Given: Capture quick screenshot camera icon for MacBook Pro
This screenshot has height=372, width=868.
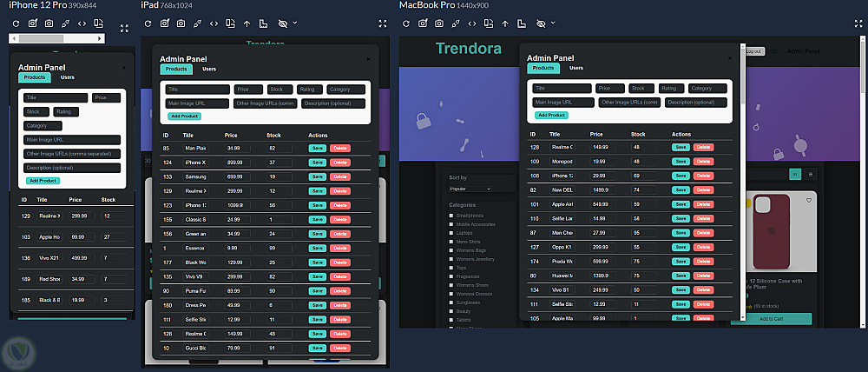Looking at the screenshot, I should tap(439, 23).
